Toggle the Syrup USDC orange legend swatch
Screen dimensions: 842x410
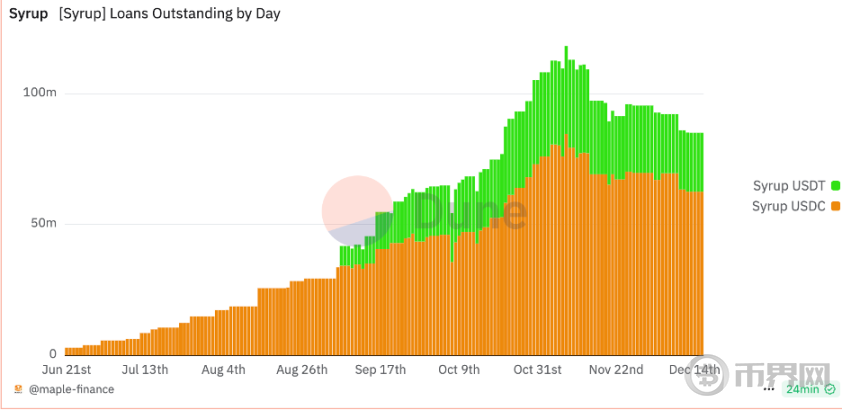[836, 206]
